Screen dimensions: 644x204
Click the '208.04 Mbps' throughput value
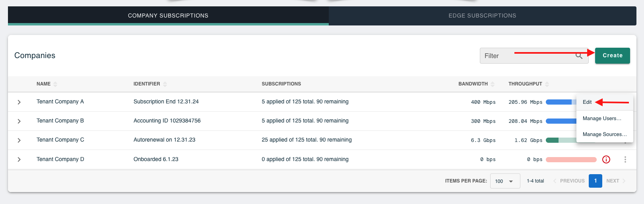click(x=526, y=121)
